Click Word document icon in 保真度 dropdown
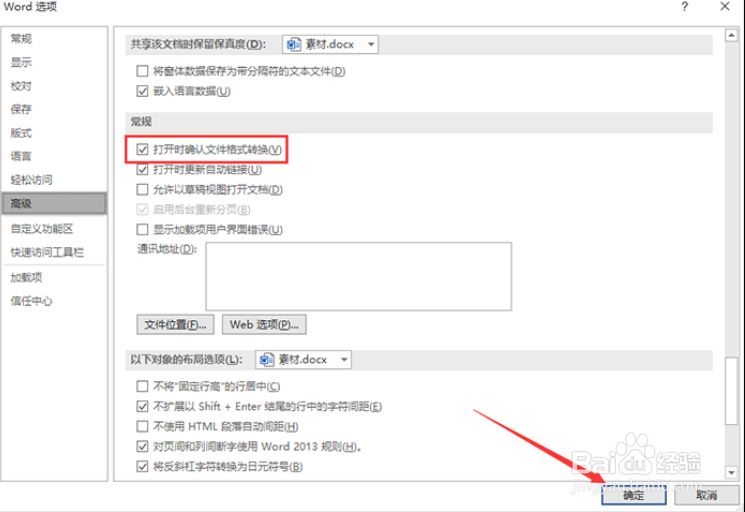 pos(293,44)
